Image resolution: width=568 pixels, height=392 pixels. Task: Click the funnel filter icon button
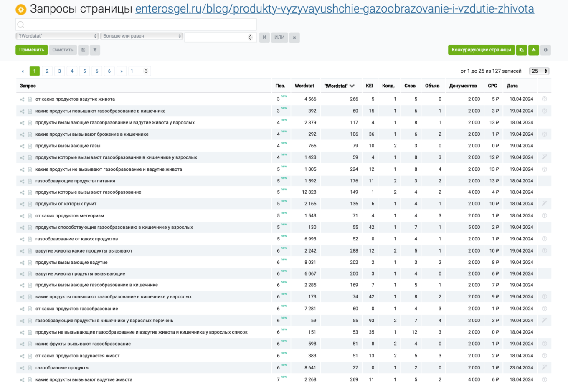click(95, 50)
